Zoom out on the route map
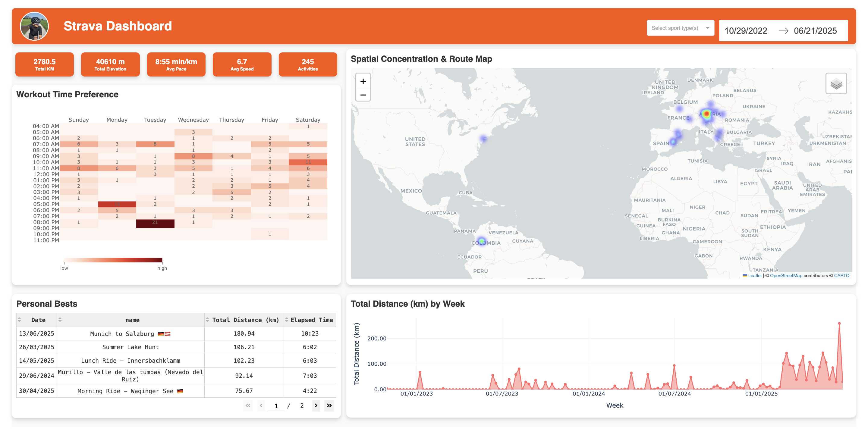The width and height of the screenshot is (868, 429). [x=363, y=95]
